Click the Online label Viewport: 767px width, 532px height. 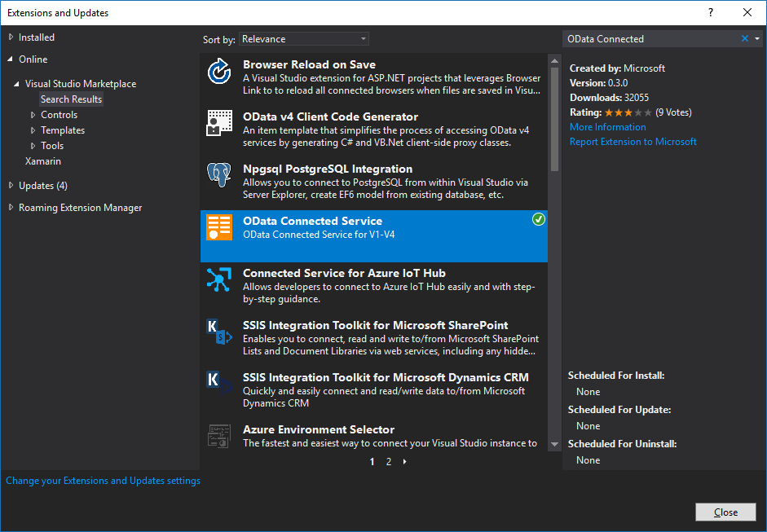point(33,59)
